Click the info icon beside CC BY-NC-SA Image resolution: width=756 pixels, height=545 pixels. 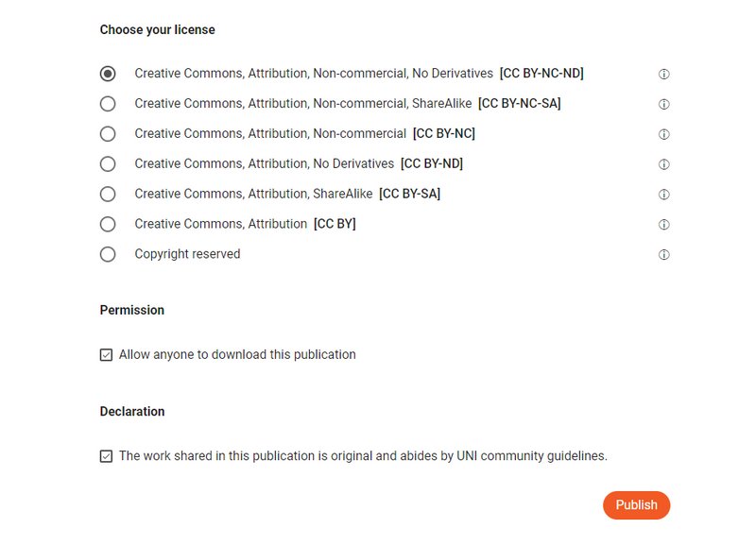click(664, 103)
